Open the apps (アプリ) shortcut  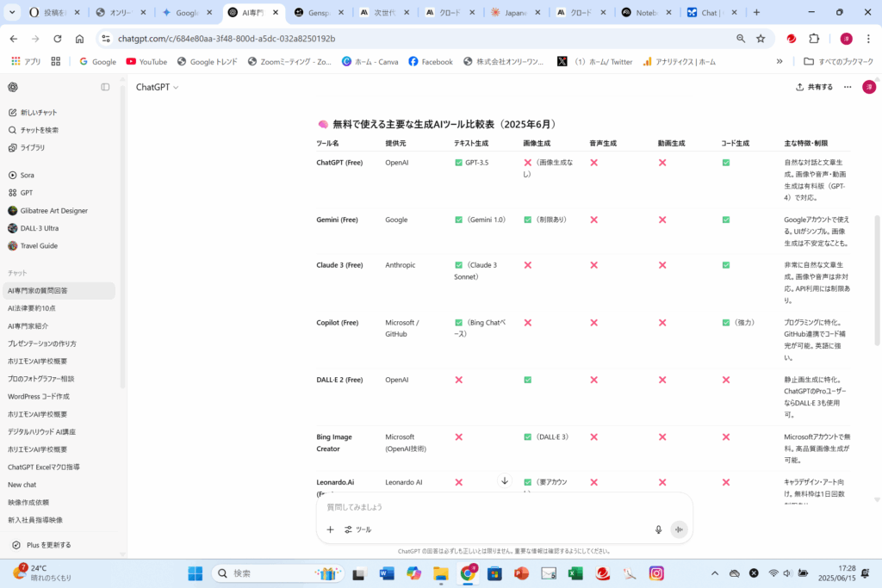(x=26, y=62)
